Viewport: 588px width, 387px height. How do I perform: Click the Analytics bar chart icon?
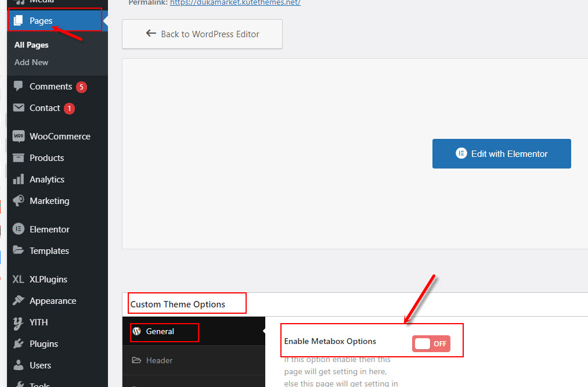click(x=19, y=179)
